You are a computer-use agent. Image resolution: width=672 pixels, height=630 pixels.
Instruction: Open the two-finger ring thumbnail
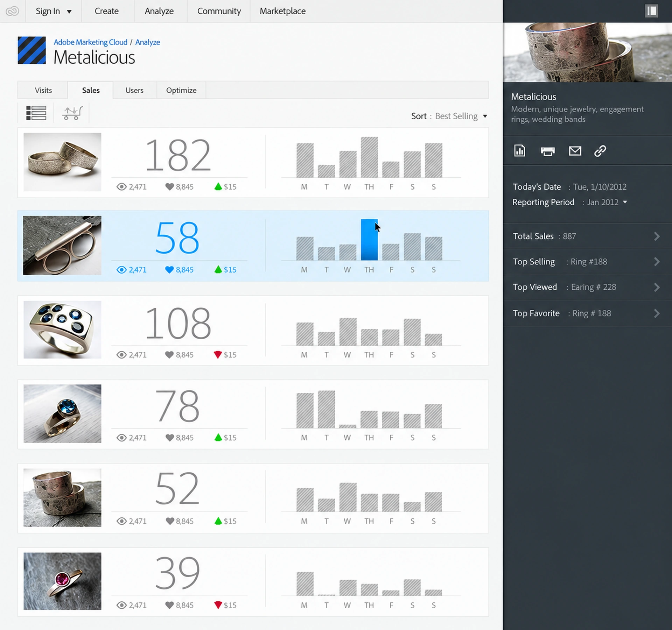62,245
